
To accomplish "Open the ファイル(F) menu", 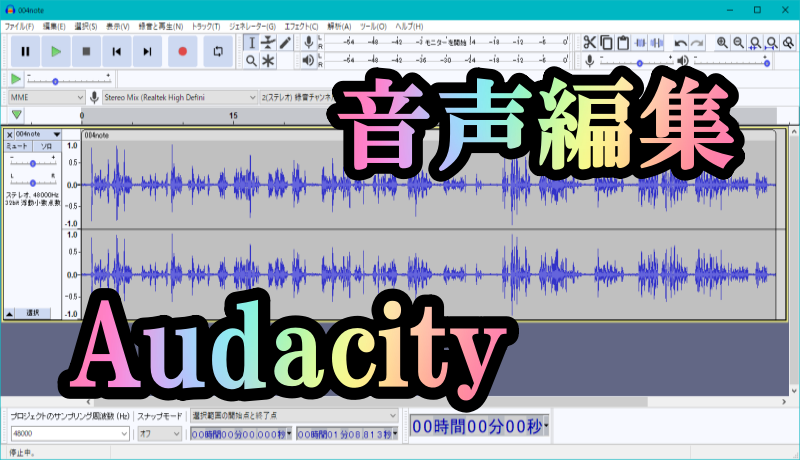I will (x=19, y=26).
